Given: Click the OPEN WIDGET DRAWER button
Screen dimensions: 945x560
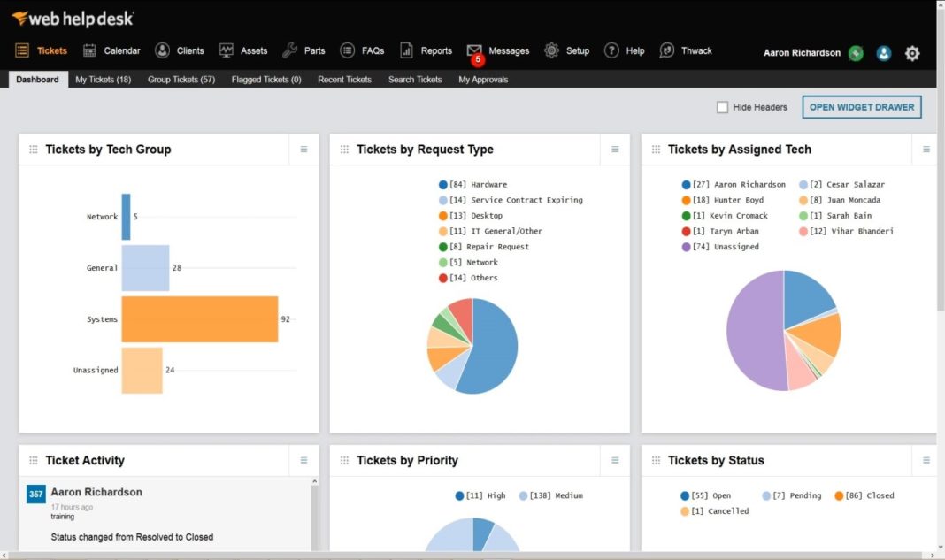Looking at the screenshot, I should (x=862, y=106).
